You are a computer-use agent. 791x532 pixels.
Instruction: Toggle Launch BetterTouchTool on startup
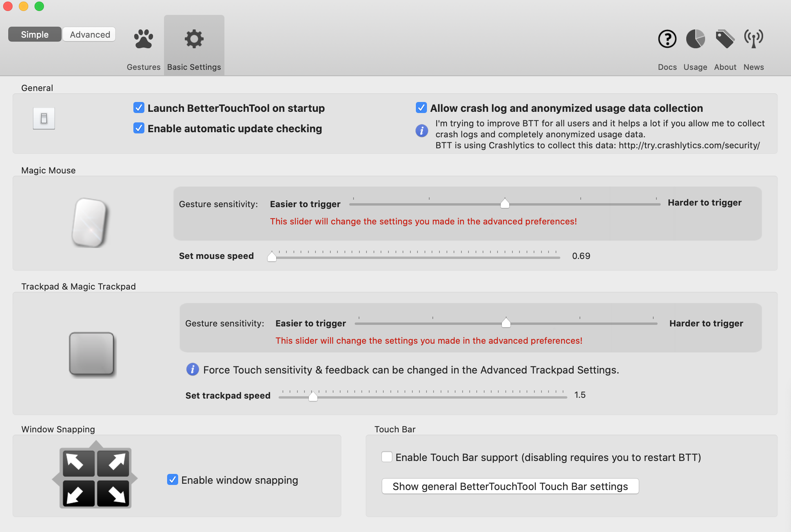[x=139, y=108]
